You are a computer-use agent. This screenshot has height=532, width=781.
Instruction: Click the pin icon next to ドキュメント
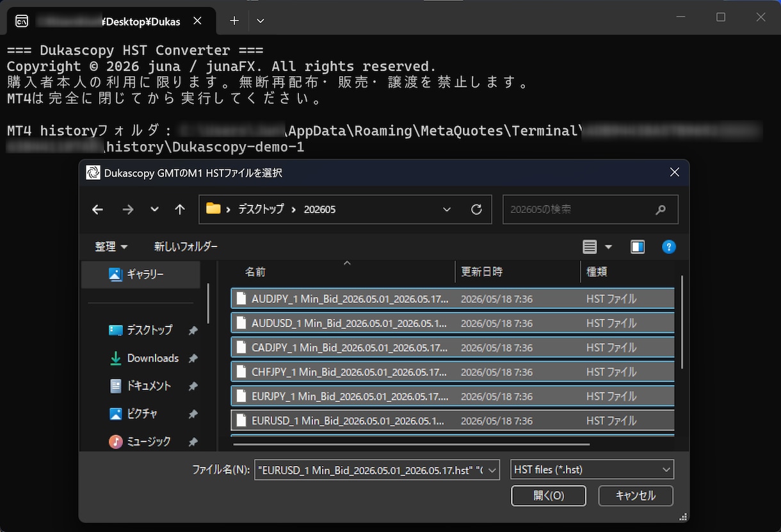[x=193, y=387]
